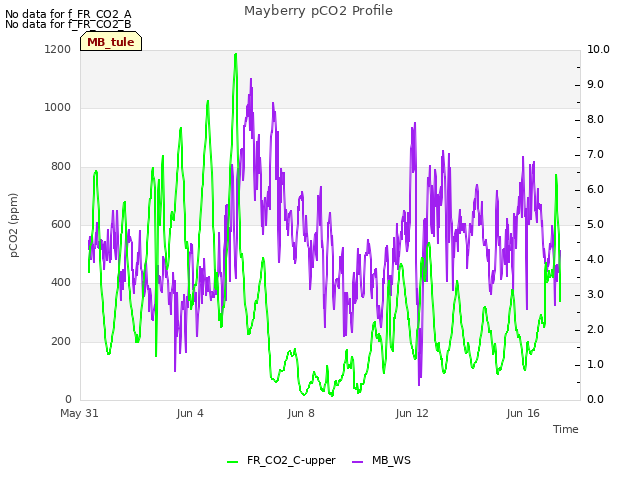Click the MB_tule label box
This screenshot has height=480, width=640.
click(x=111, y=42)
